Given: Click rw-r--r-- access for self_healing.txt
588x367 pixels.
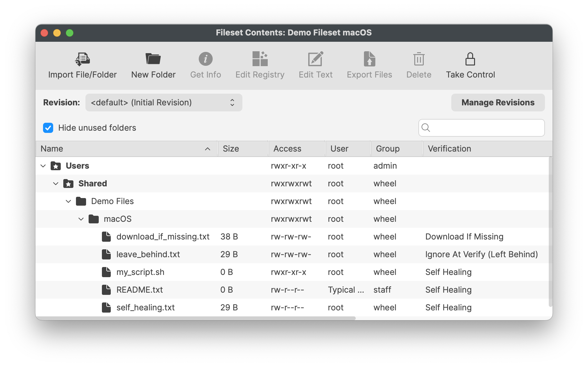Looking at the screenshot, I should [287, 308].
